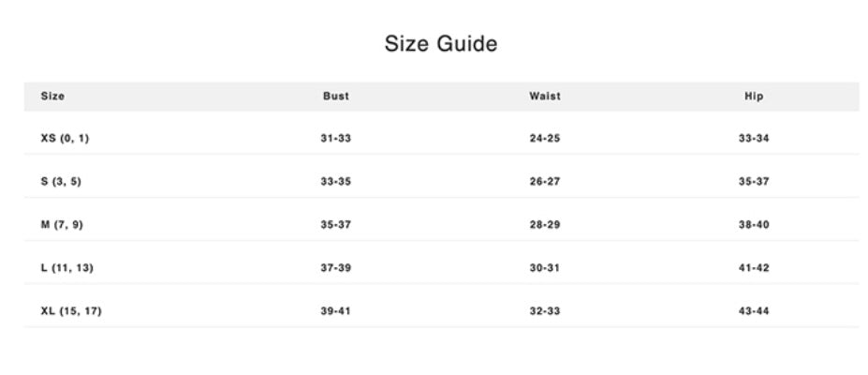Click the M hip value 38-40

click(753, 225)
